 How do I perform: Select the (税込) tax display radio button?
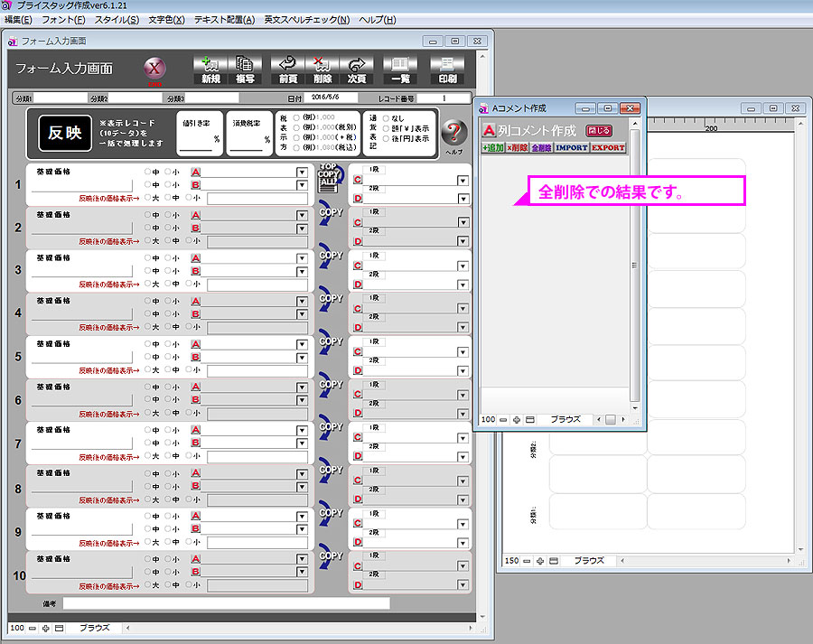click(297, 147)
